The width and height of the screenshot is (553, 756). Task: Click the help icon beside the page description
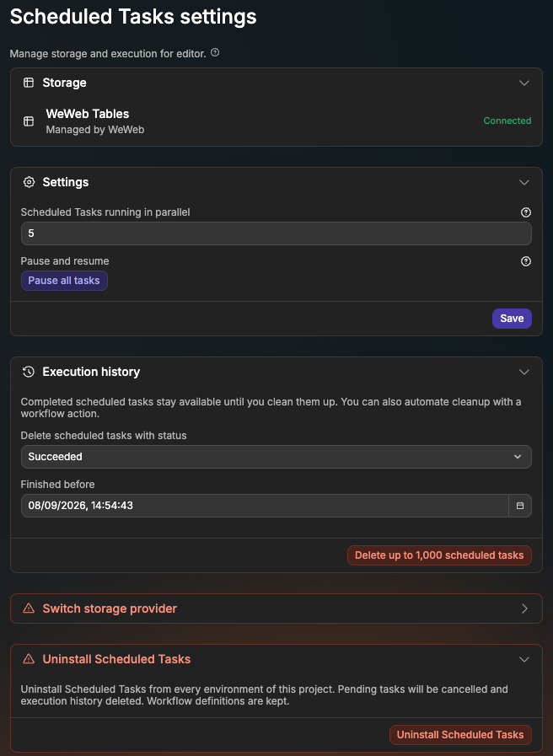click(215, 53)
